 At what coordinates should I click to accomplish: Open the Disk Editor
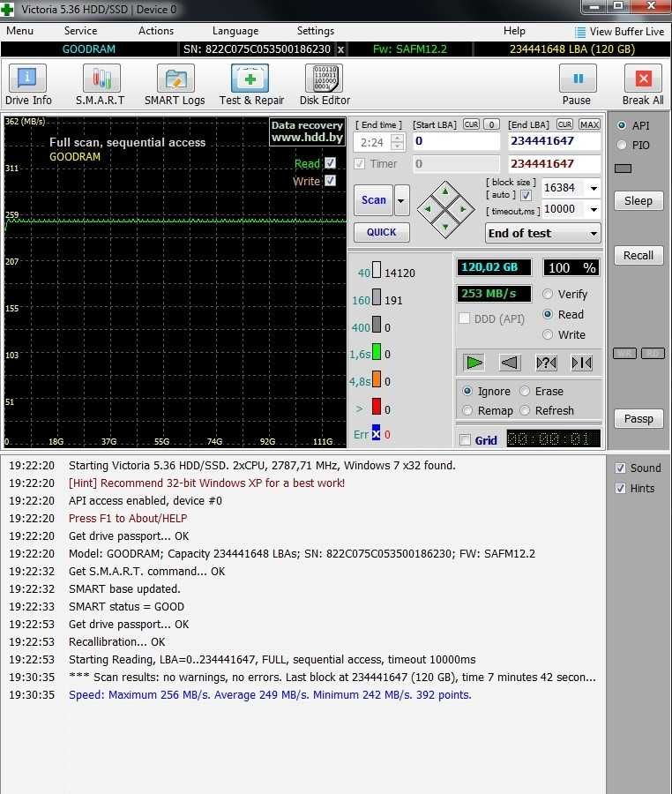coord(325,85)
